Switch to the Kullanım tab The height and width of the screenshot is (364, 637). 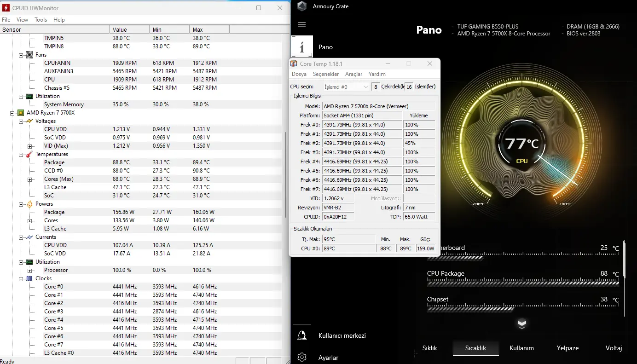click(x=521, y=348)
